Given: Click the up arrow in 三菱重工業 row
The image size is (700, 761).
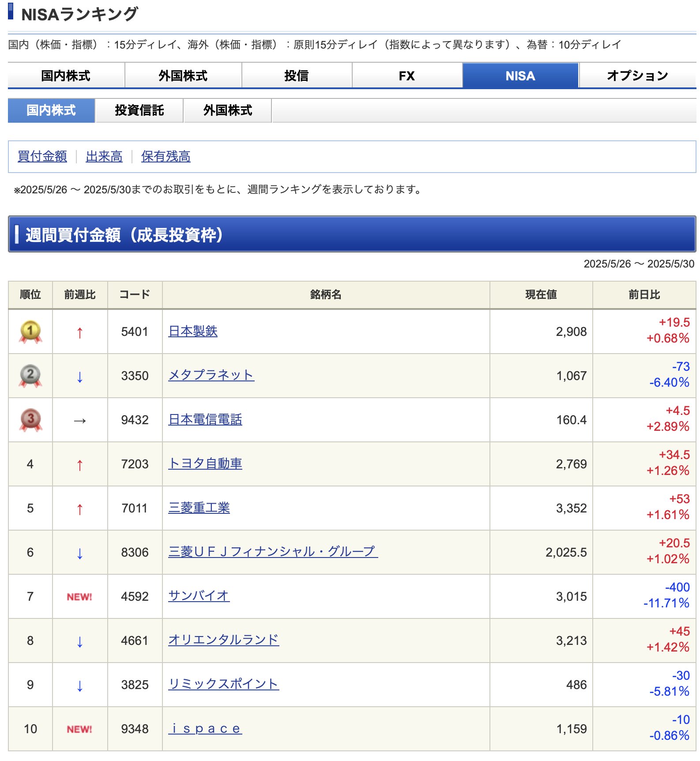Looking at the screenshot, I should pos(79,509).
